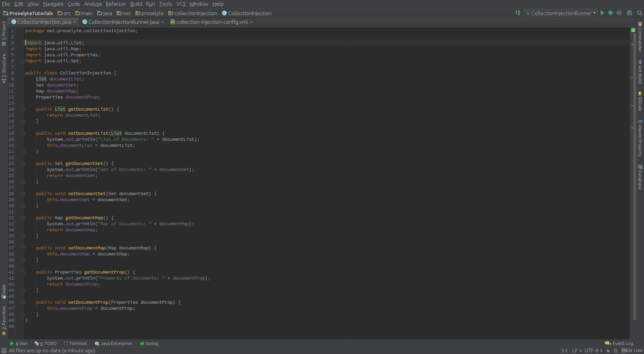Run with Coverage
Screen dimensions: 644x354
pyautogui.click(x=619, y=13)
